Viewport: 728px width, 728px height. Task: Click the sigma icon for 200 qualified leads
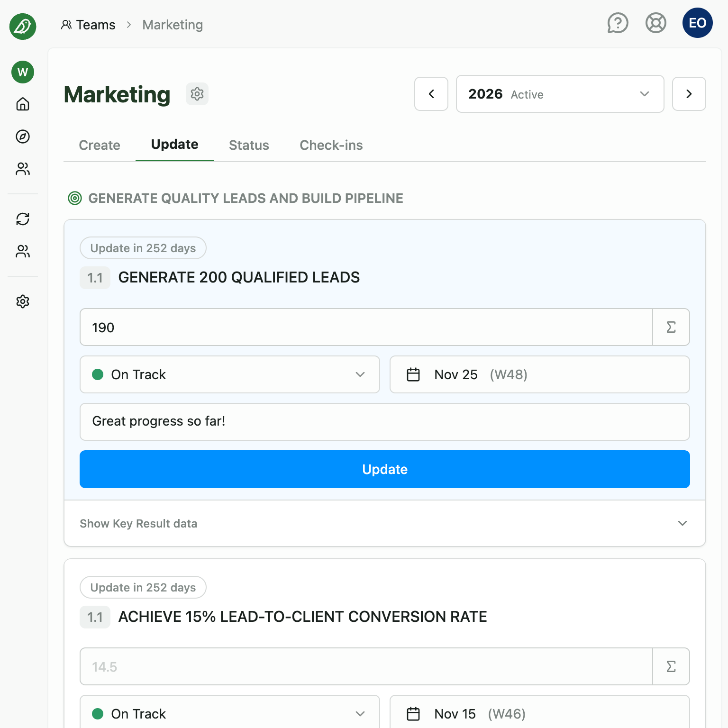[671, 327]
